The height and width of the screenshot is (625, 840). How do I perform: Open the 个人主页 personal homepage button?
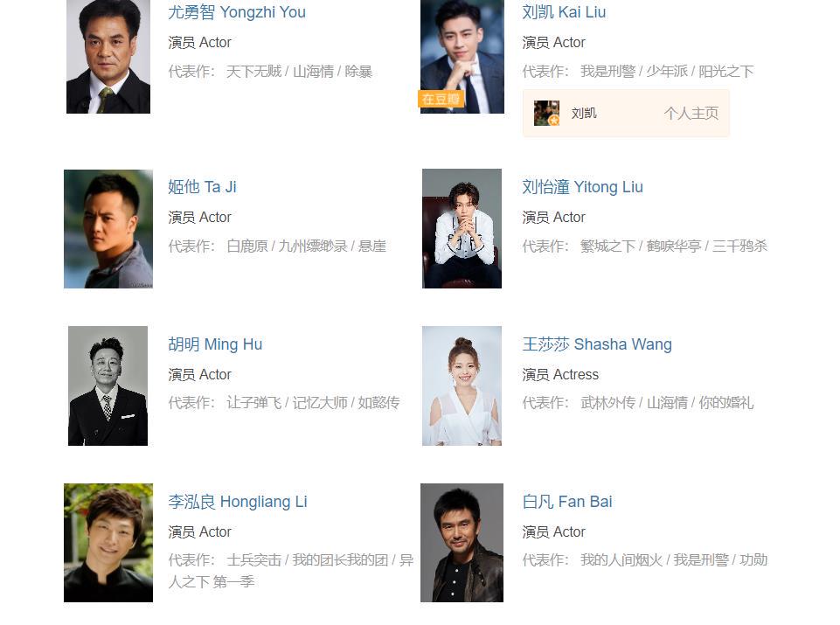pos(691,113)
